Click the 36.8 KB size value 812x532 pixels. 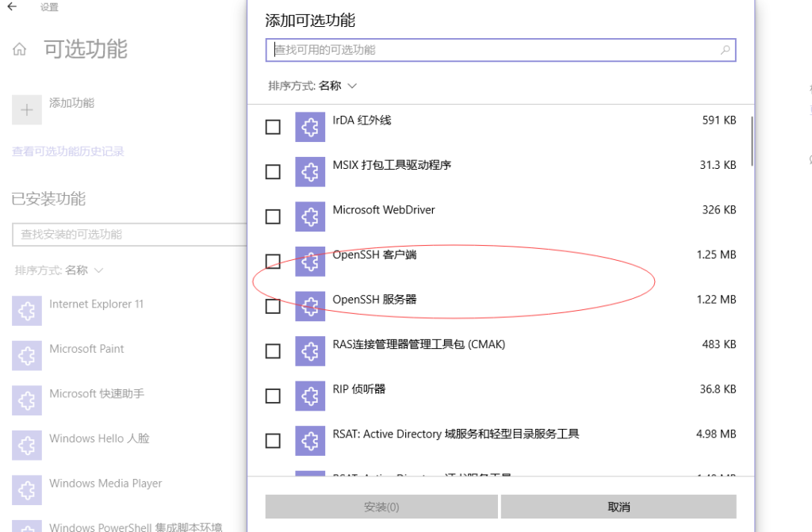[x=718, y=389]
